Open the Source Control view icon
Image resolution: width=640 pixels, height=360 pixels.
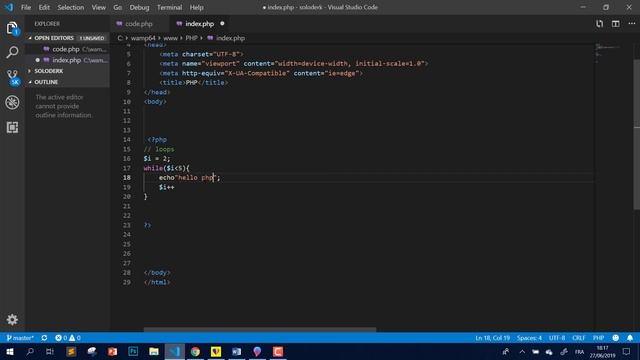coord(13,77)
